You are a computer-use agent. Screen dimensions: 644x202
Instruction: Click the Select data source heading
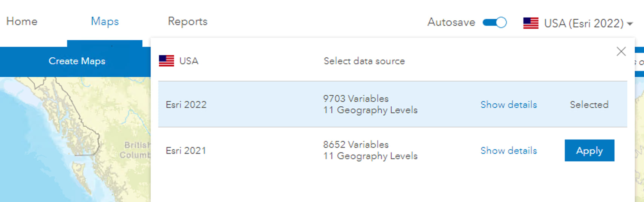pos(364,61)
